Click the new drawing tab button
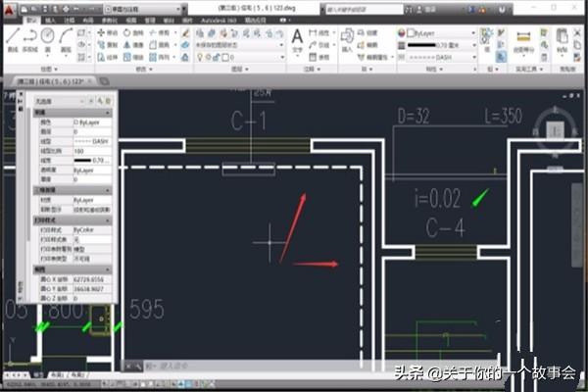This screenshot has height=392, width=588. [x=104, y=81]
